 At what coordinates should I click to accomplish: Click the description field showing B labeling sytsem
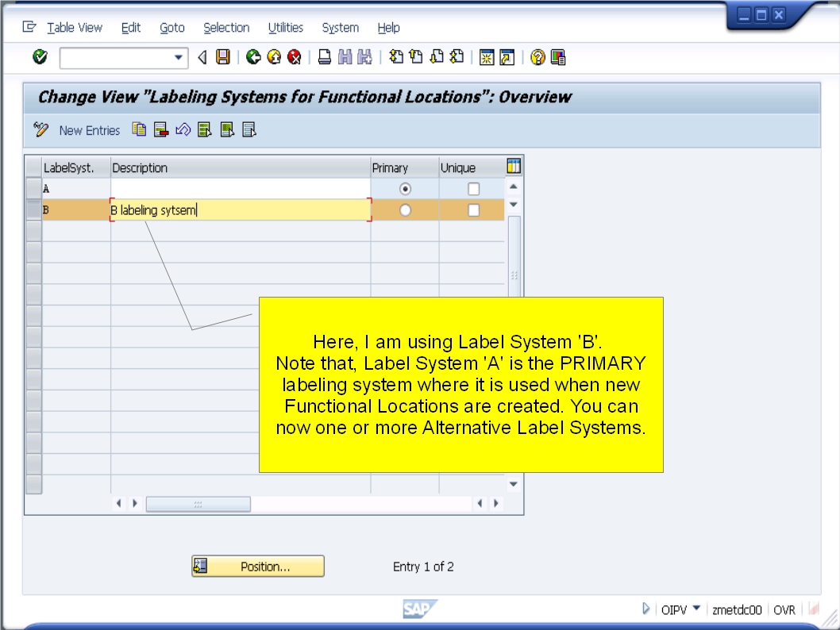point(238,209)
